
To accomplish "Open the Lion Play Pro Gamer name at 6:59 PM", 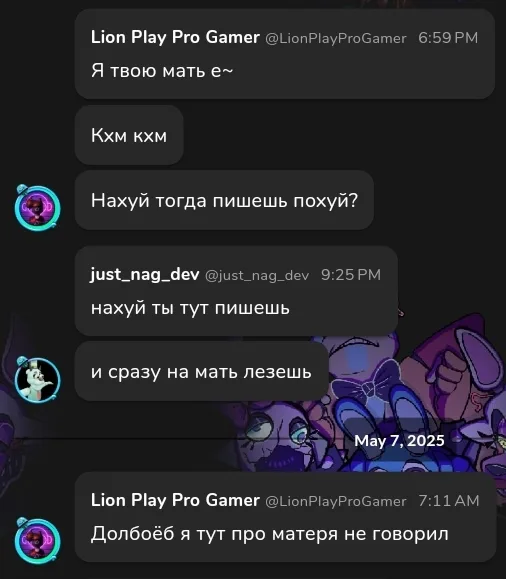I will click(175, 37).
